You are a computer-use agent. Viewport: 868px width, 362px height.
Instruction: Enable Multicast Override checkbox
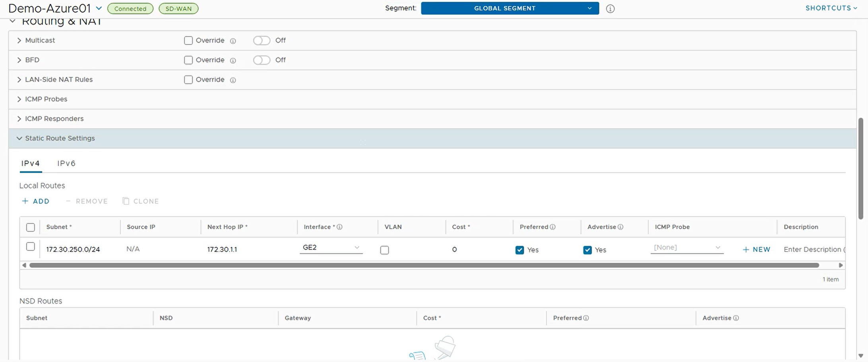click(x=188, y=40)
